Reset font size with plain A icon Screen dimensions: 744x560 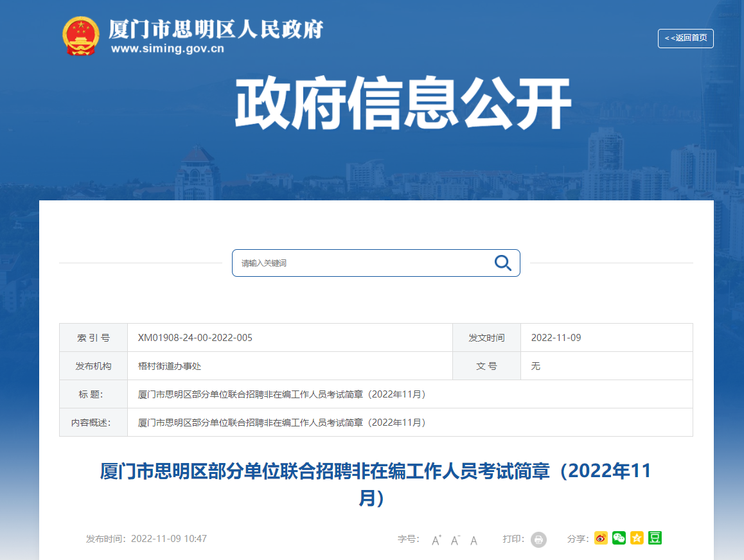pos(474,539)
